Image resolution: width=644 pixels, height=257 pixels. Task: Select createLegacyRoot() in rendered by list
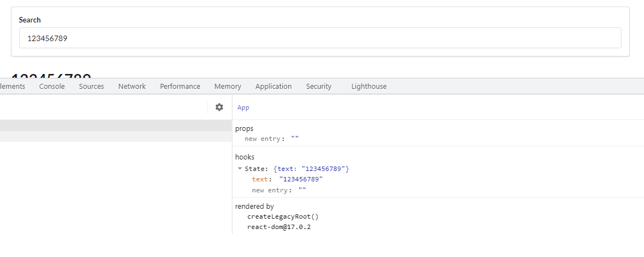279,216
